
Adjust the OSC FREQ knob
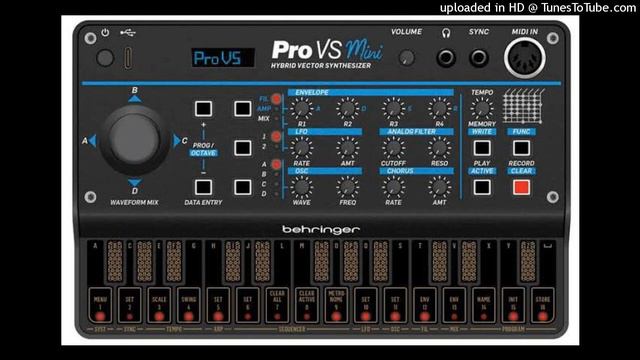click(x=347, y=187)
